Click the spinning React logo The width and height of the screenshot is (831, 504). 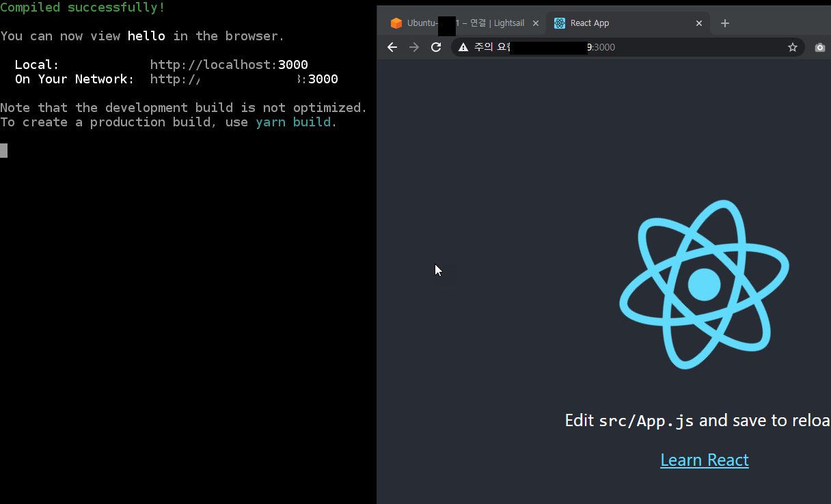pos(704,284)
